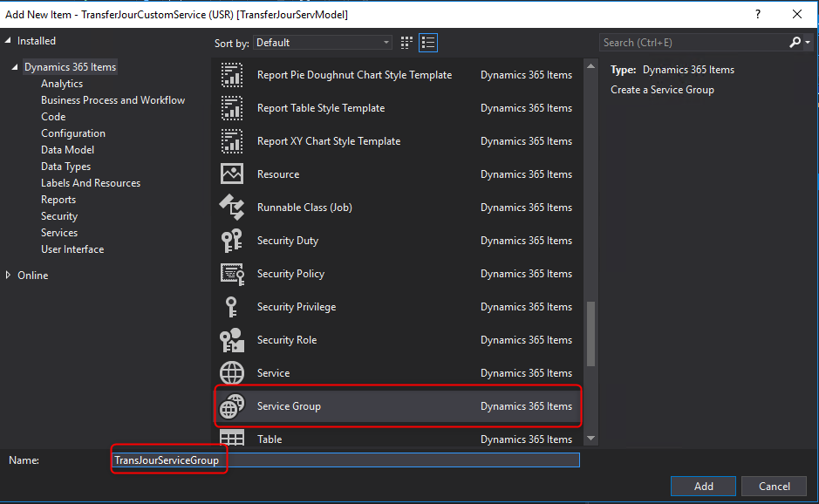The image size is (819, 504).
Task: Click the Cancel button
Action: [x=774, y=487]
